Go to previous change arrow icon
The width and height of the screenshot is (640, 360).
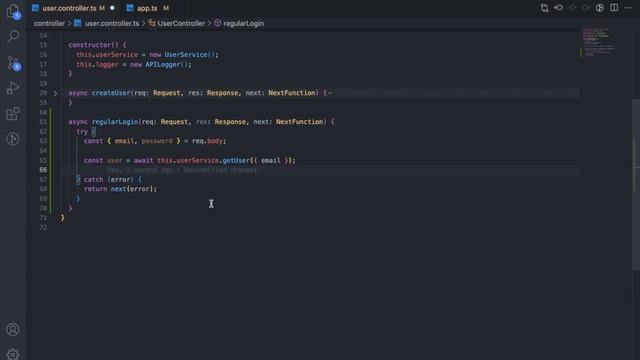pyautogui.click(x=558, y=8)
